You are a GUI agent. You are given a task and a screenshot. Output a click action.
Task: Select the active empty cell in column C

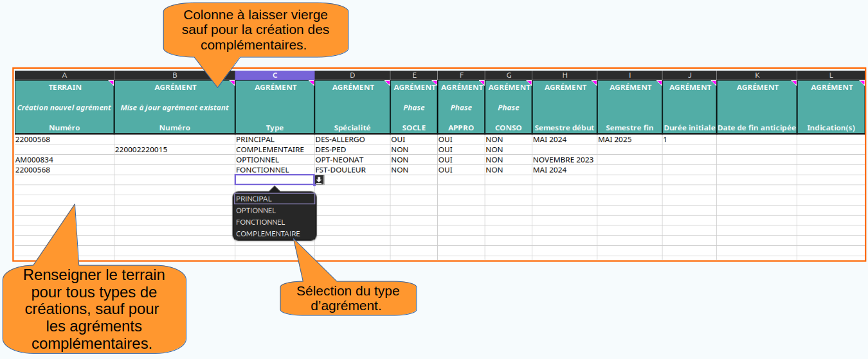pyautogui.click(x=275, y=180)
